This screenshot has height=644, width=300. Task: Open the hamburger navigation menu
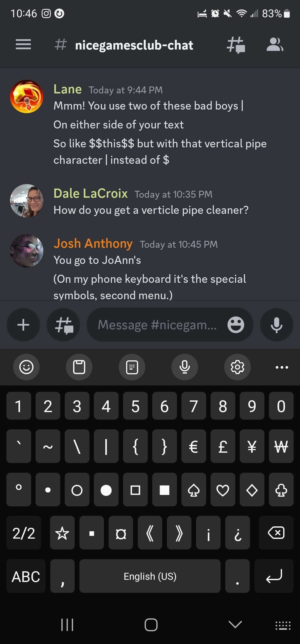click(x=23, y=44)
